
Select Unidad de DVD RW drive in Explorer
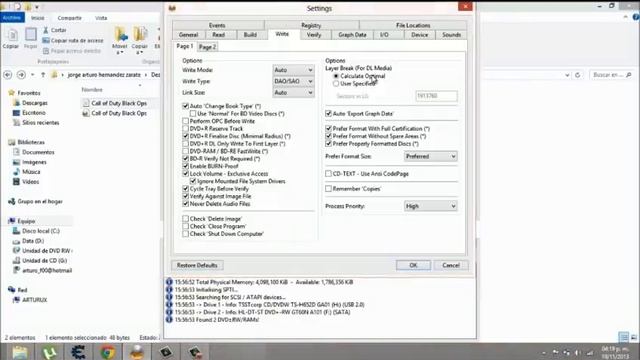[46, 251]
